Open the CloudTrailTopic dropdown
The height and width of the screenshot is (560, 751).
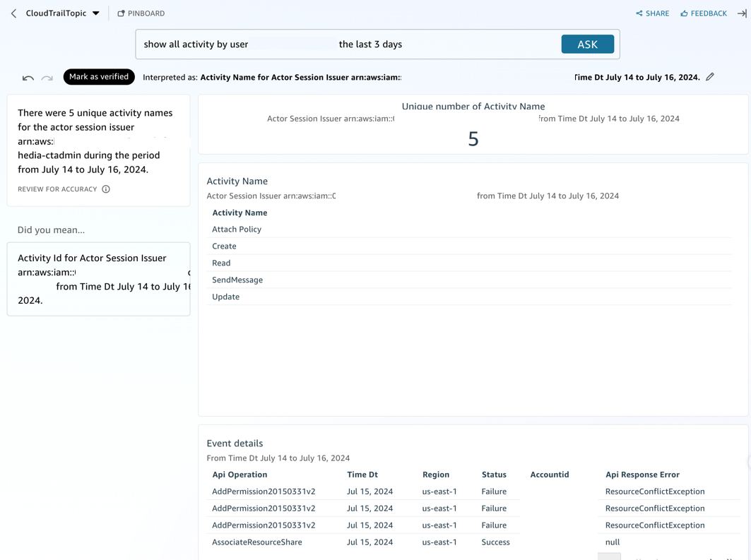pyautogui.click(x=97, y=13)
